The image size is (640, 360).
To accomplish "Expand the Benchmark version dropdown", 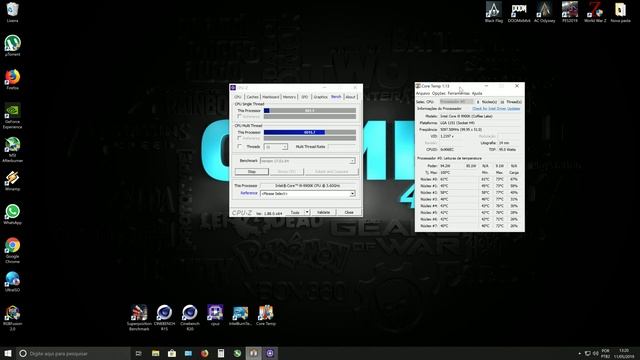I will (x=352, y=161).
